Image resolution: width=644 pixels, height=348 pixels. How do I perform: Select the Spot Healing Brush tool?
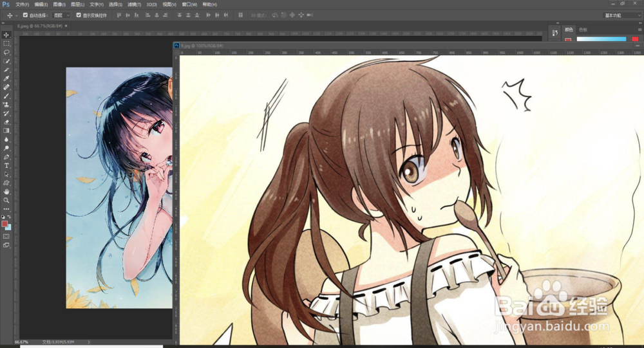pyautogui.click(x=6, y=87)
